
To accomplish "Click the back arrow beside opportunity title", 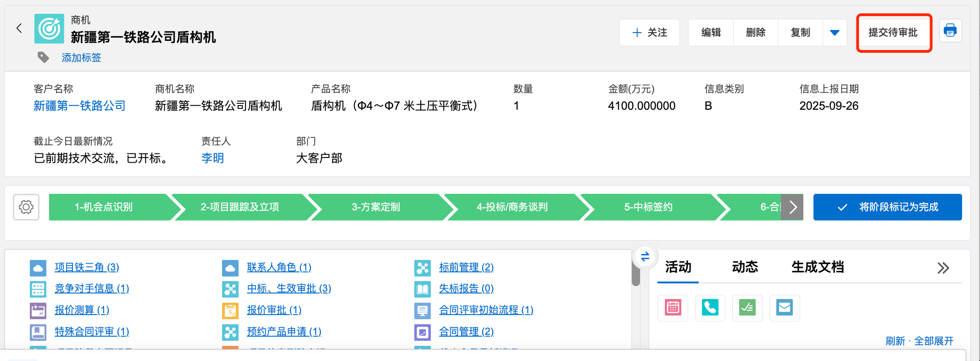I will (19, 28).
